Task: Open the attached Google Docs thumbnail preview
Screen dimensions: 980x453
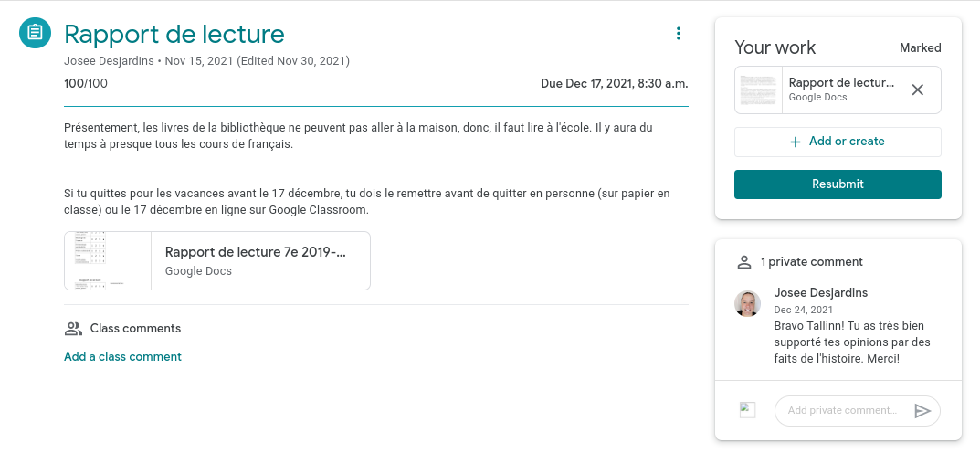Action: coord(108,260)
